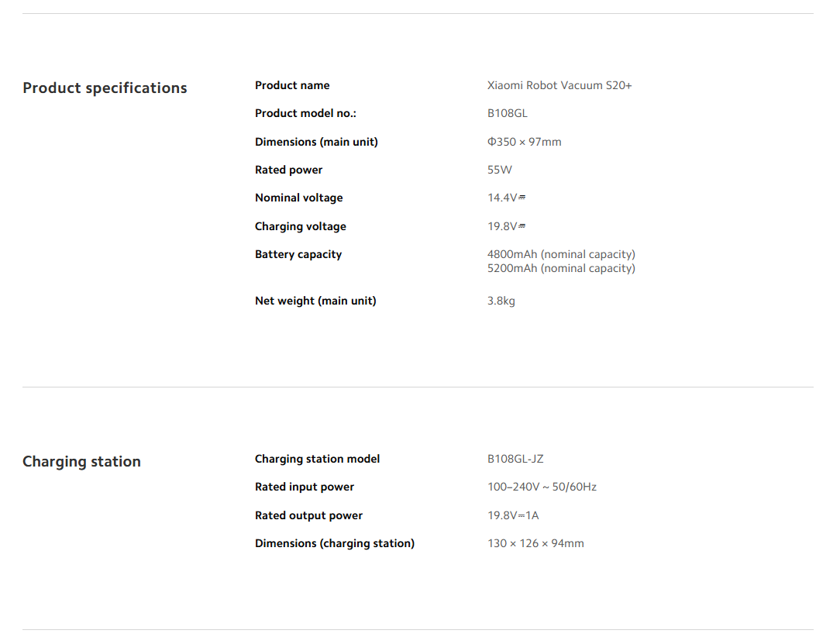Image resolution: width=840 pixels, height=644 pixels.
Task: Click the Net weight (main unit) label
Action: click(x=315, y=301)
